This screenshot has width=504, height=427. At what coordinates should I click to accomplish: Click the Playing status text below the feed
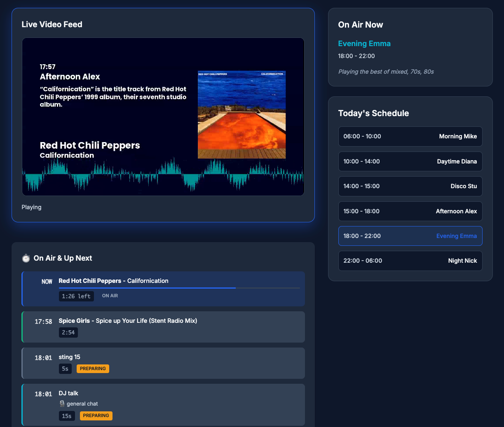tap(31, 207)
